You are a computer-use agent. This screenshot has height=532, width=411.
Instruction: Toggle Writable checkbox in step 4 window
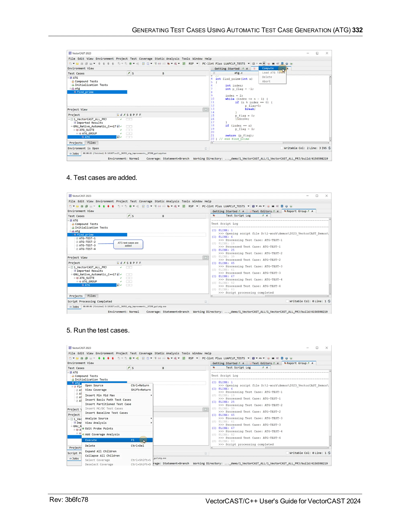[287, 301]
